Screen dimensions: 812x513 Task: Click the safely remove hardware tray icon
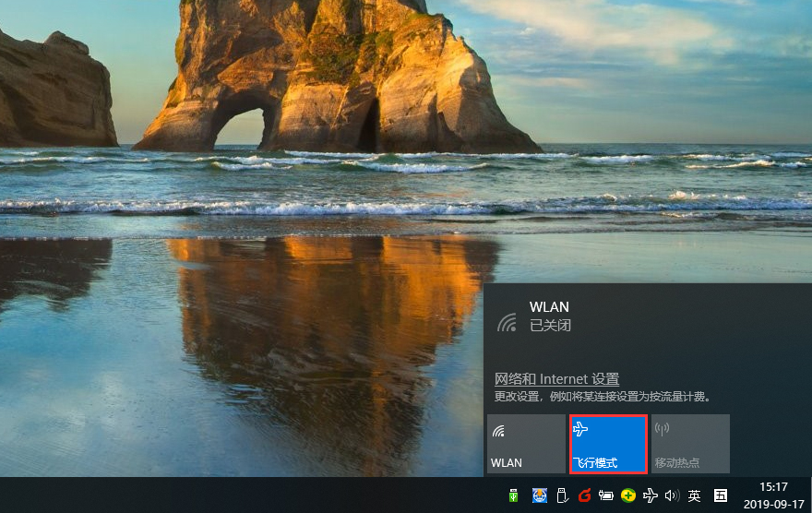[x=562, y=495]
